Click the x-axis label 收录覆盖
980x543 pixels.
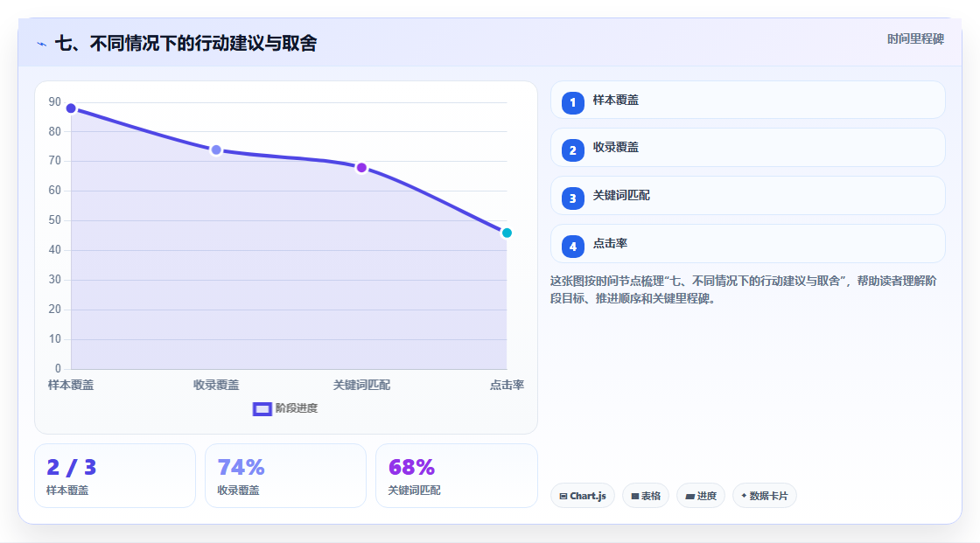point(216,385)
